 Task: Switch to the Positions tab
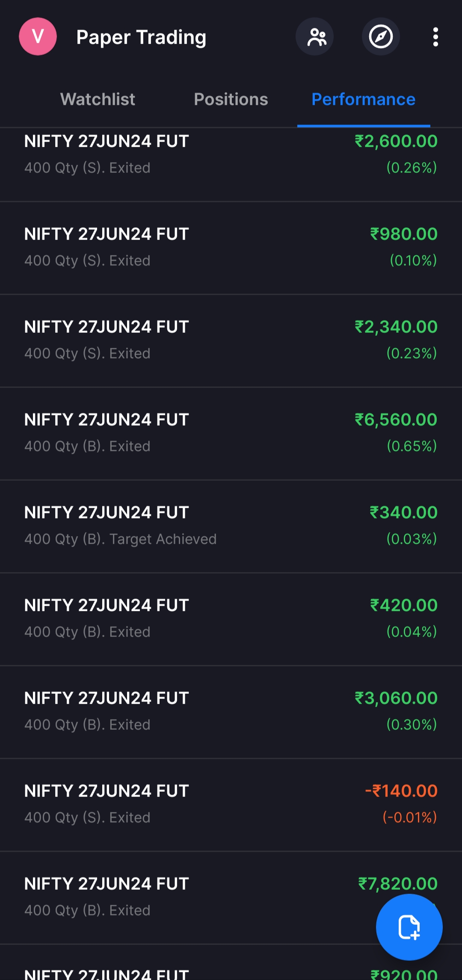click(231, 99)
